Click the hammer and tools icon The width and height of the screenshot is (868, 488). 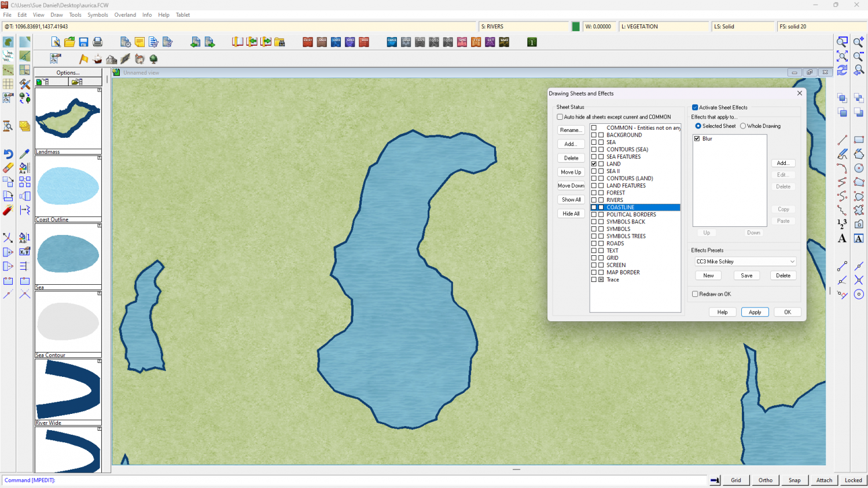(x=24, y=84)
